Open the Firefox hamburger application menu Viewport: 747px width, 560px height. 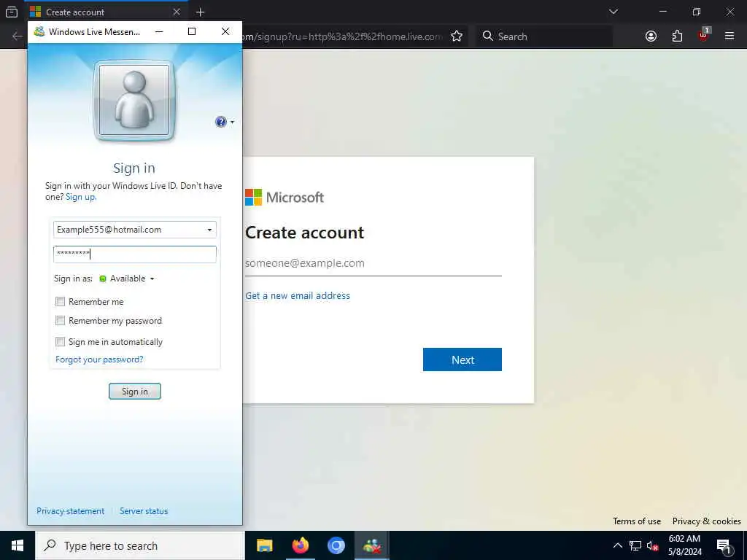click(729, 36)
